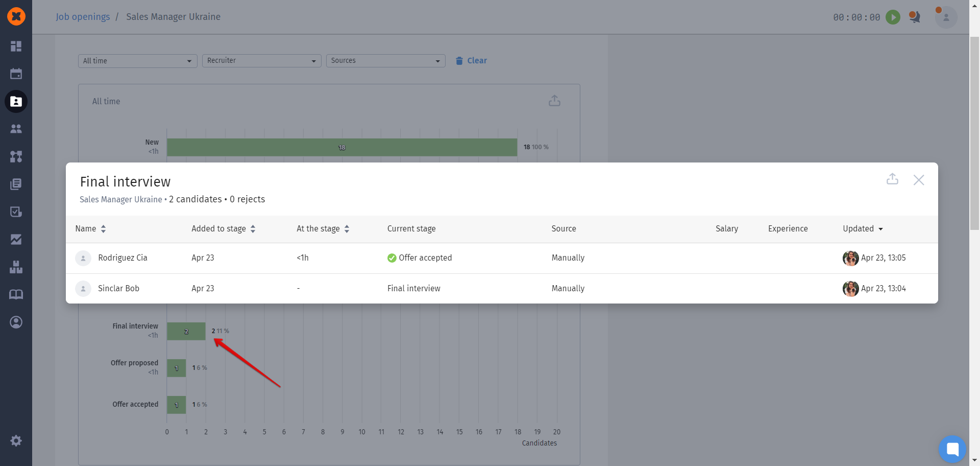Click Manually source for Sinclar Bob
Image resolution: width=980 pixels, height=466 pixels.
point(568,289)
